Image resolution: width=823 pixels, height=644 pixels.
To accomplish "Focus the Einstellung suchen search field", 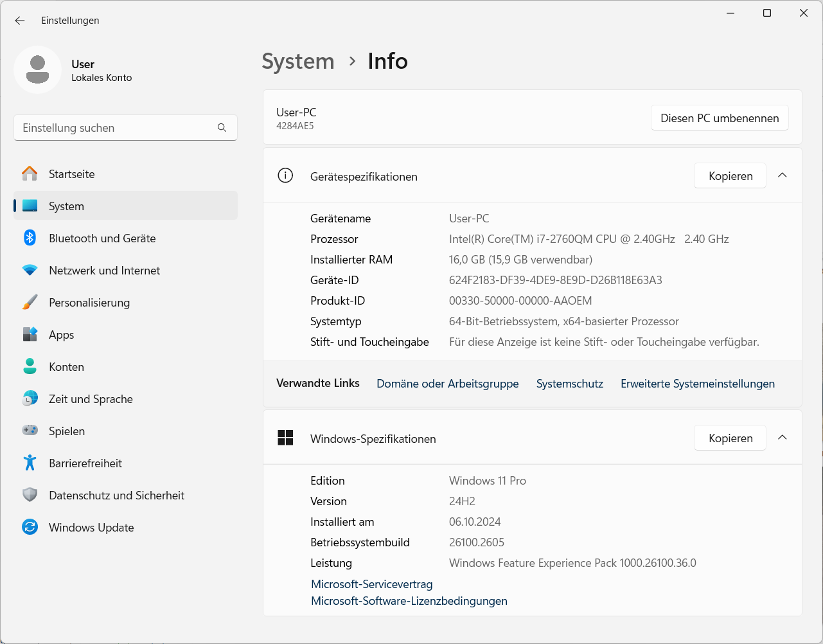I will [x=125, y=128].
